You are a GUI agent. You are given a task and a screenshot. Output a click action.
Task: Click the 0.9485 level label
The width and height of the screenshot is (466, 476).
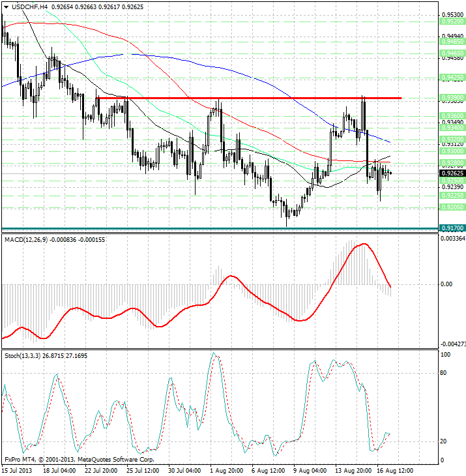pos(452,42)
